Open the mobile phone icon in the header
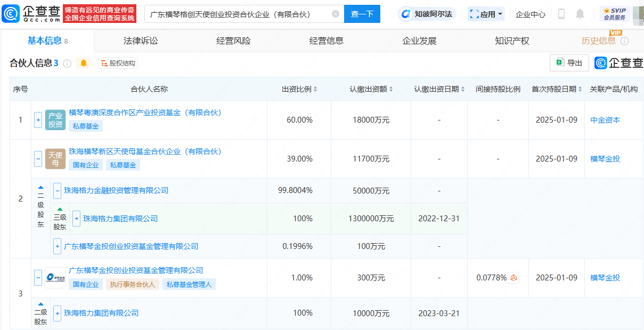Viewport: 644px width, 330px height. pos(561,14)
